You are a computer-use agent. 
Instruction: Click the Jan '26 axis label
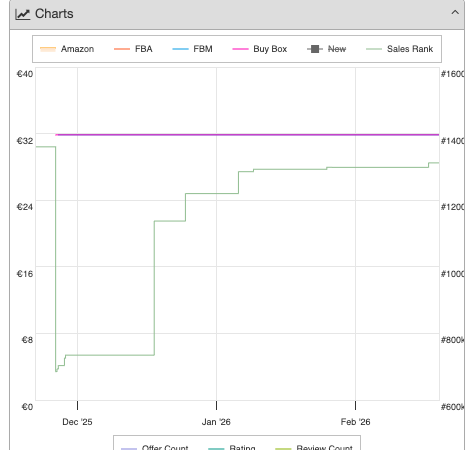(x=216, y=422)
